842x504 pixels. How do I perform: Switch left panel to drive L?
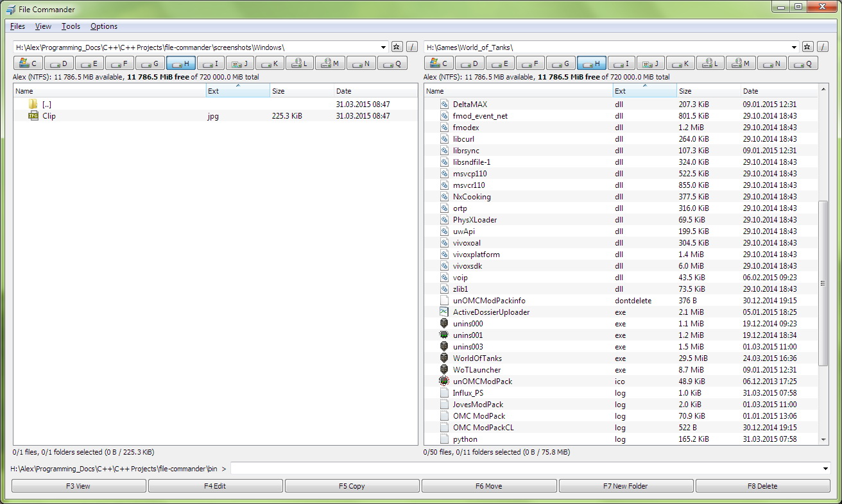pyautogui.click(x=300, y=63)
